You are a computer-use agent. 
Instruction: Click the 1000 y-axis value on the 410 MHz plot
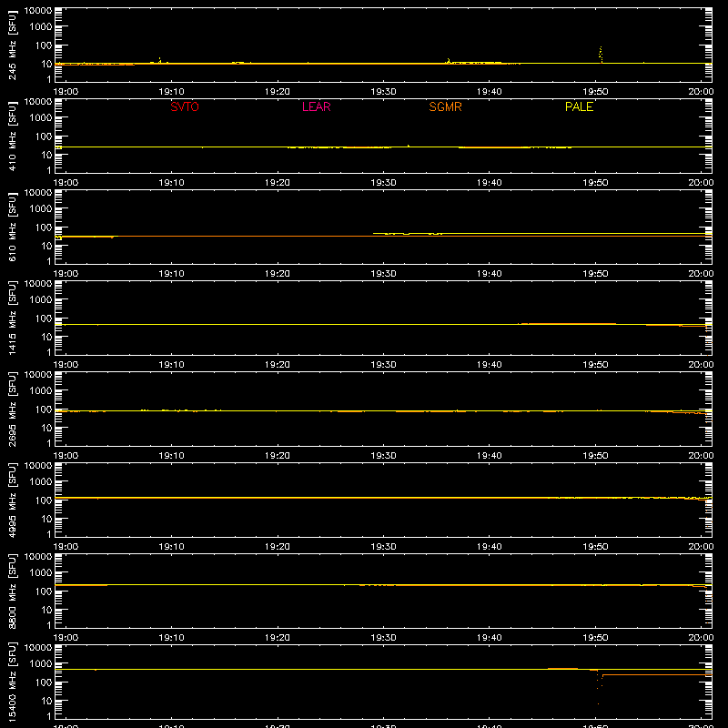tap(41, 118)
